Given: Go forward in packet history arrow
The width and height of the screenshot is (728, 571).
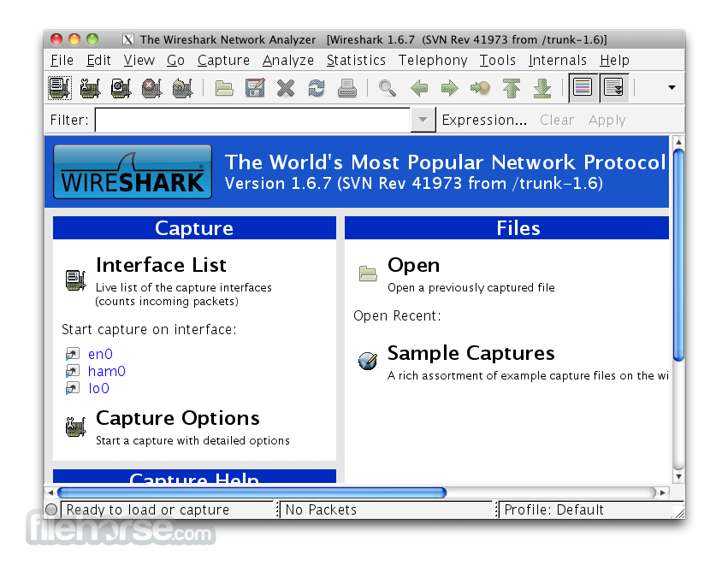Looking at the screenshot, I should tap(449, 88).
